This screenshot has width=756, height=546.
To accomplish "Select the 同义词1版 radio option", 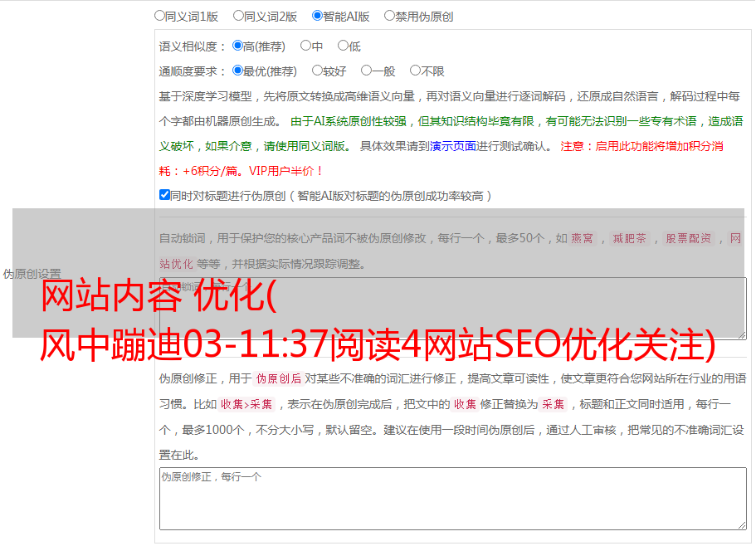I will (x=159, y=16).
